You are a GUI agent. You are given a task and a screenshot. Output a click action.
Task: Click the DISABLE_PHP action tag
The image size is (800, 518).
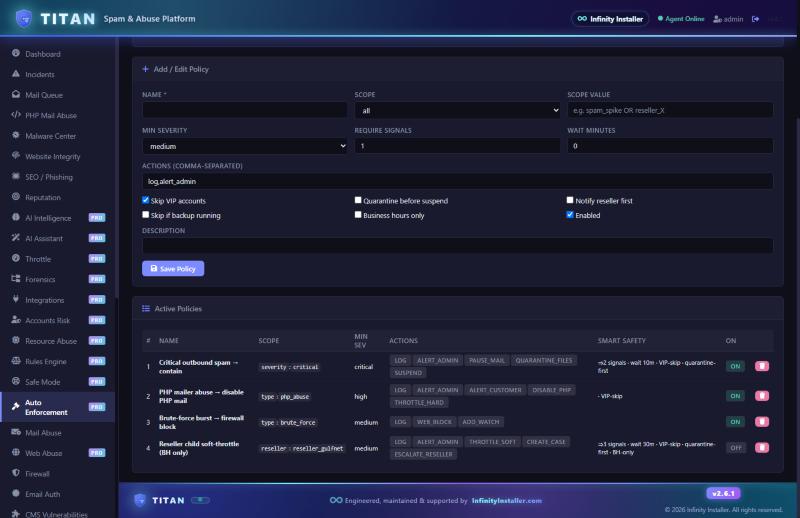click(x=552, y=390)
